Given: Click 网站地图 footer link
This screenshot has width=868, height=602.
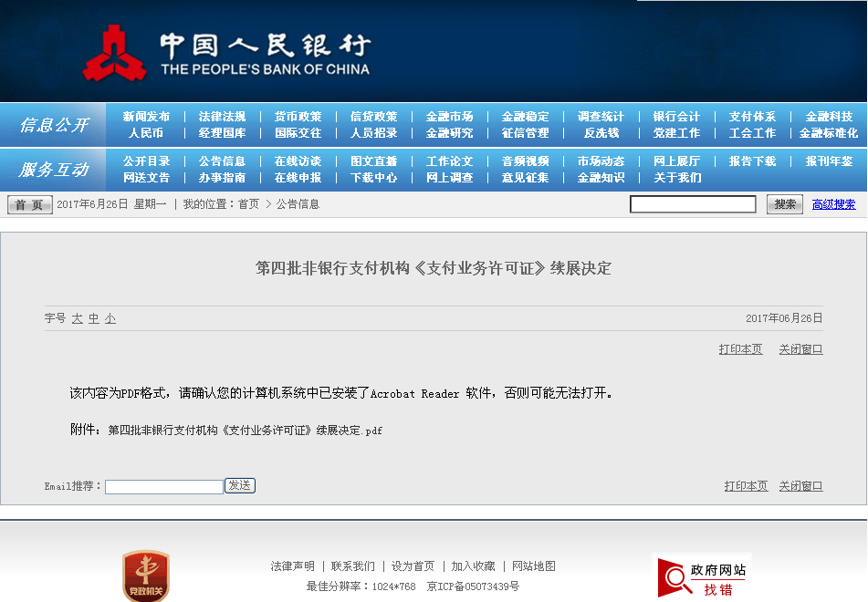Looking at the screenshot, I should click(534, 566).
